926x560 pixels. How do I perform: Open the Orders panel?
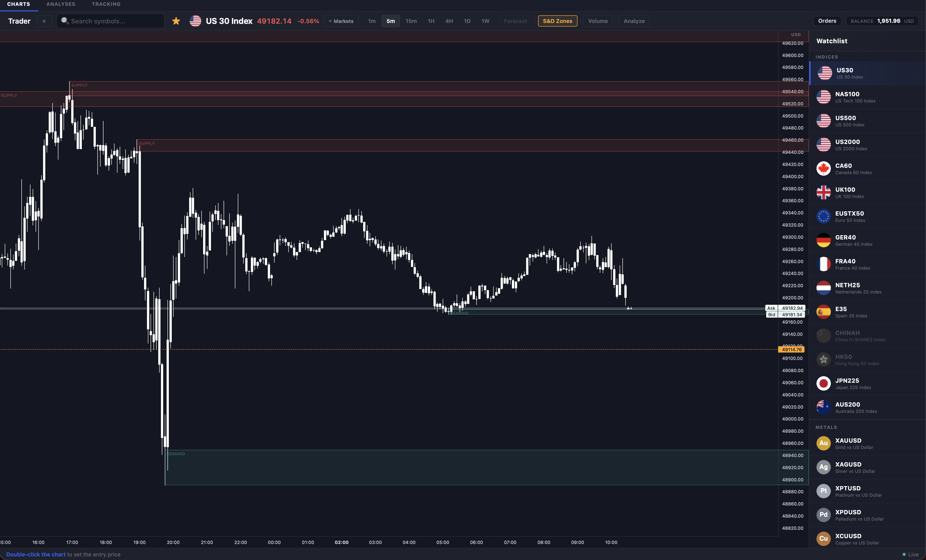(827, 21)
